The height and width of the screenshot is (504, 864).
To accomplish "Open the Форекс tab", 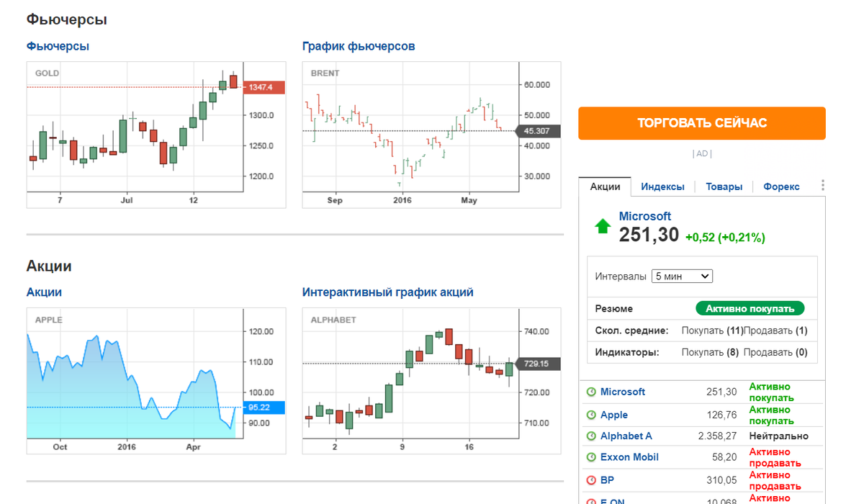I will (780, 186).
